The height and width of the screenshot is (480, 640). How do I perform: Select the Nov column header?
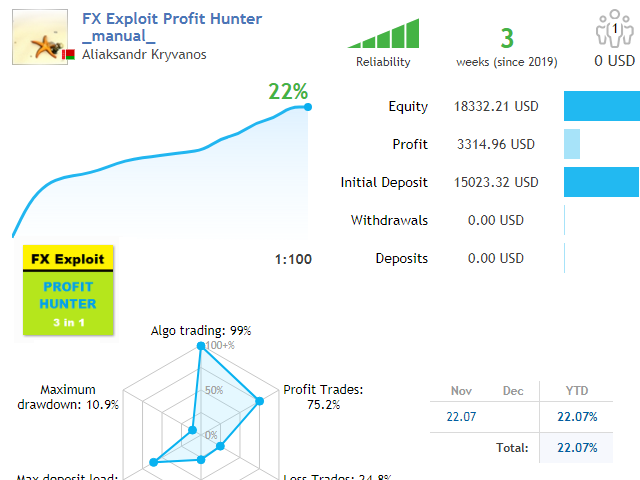click(x=461, y=391)
